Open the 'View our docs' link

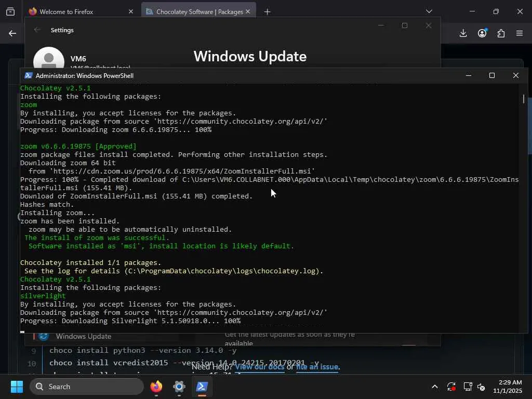tap(260, 367)
